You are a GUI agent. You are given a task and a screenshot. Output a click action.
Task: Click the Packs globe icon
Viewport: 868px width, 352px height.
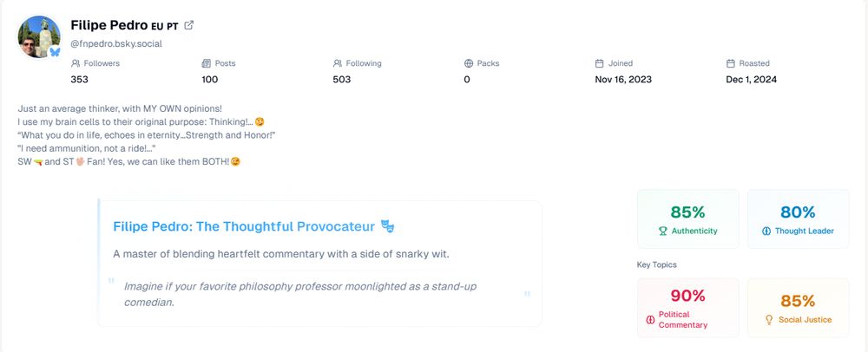[x=469, y=63]
